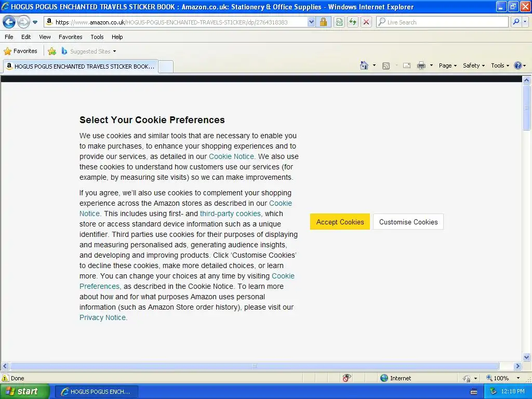The image size is (532, 399).
Task: Click the Protected Mode status icon
Action: [x=467, y=378]
